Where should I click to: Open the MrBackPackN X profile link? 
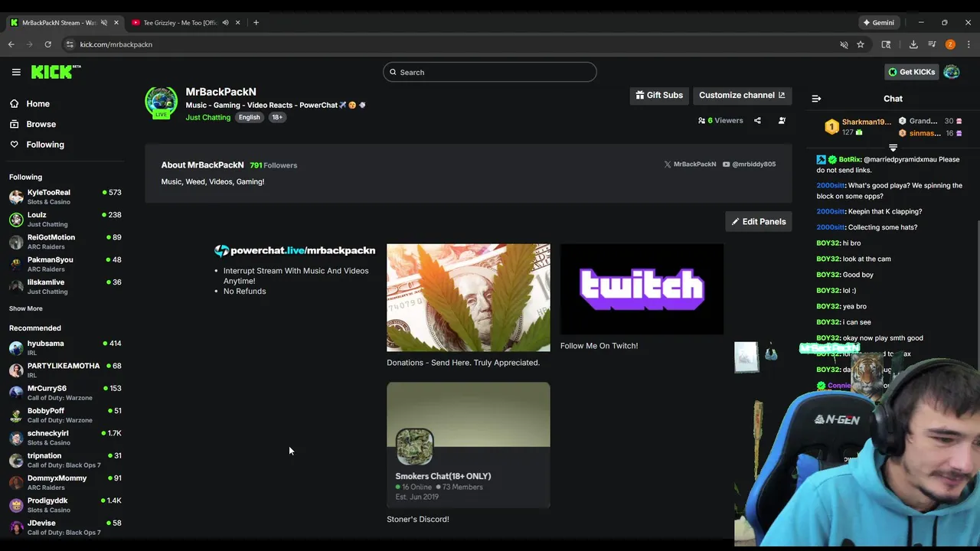click(690, 165)
